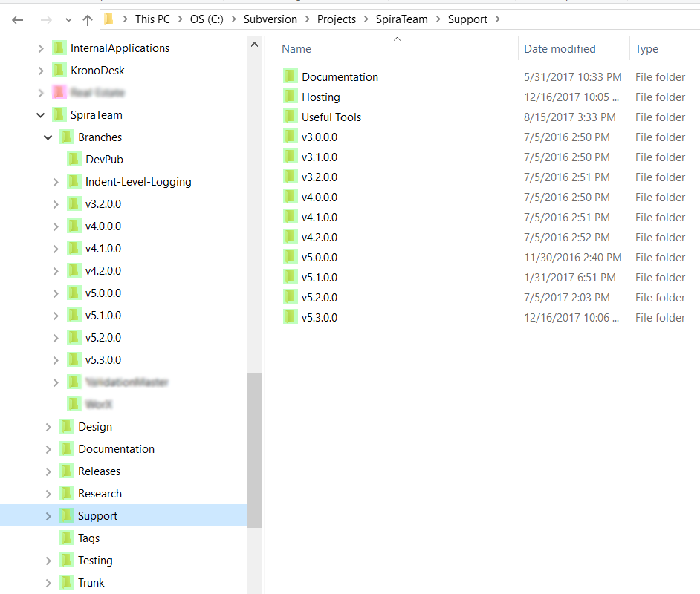The image size is (700, 594).
Task: Sort files by Name column header
Action: (296, 49)
